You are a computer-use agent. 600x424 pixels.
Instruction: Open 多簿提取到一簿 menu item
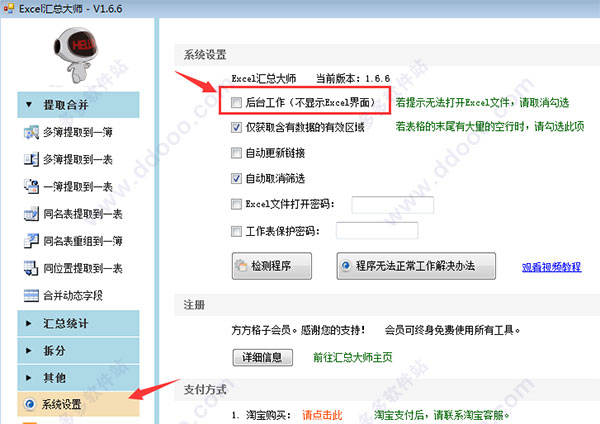pyautogui.click(x=78, y=132)
